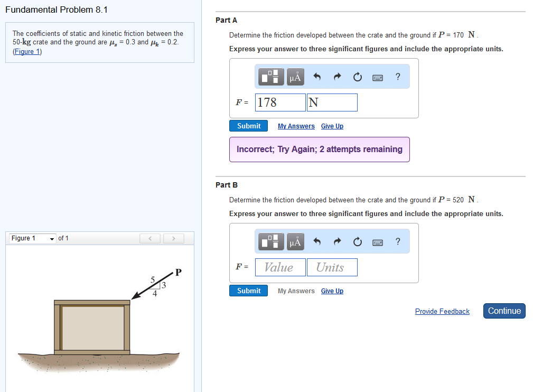Image resolution: width=533 pixels, height=392 pixels.
Task: Click Continue at the bottom right
Action: (x=504, y=311)
